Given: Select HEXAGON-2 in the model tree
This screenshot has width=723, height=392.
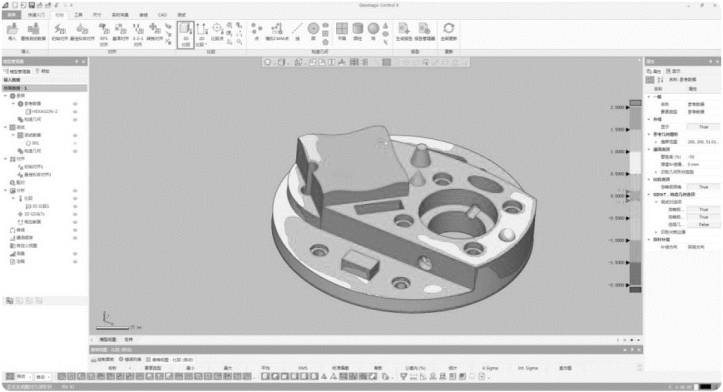Looking at the screenshot, I should (45, 112).
